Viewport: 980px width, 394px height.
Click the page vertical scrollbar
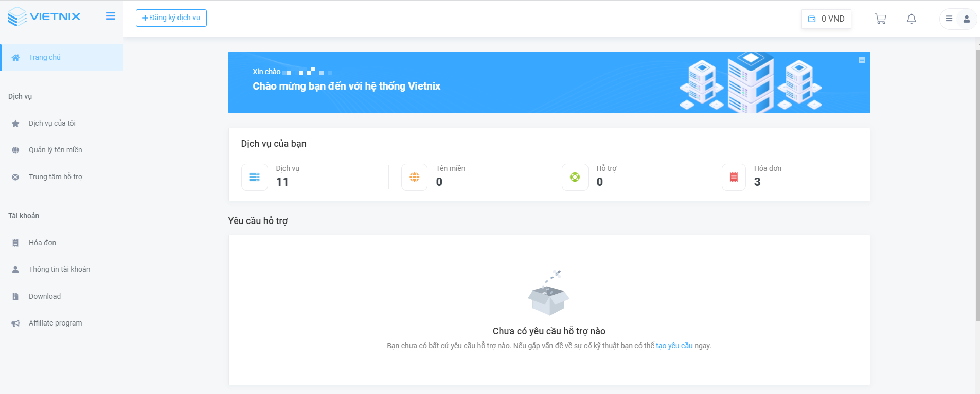pyautogui.click(x=977, y=185)
